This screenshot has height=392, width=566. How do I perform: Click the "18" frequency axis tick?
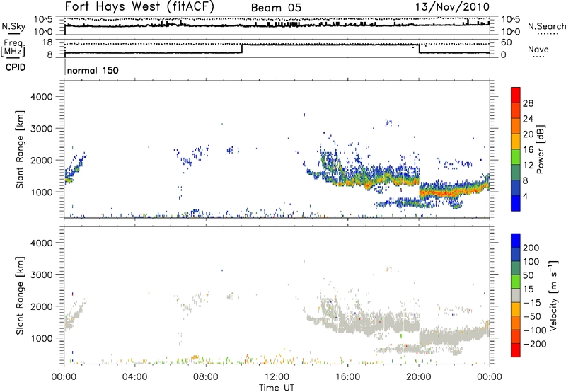[x=47, y=42]
